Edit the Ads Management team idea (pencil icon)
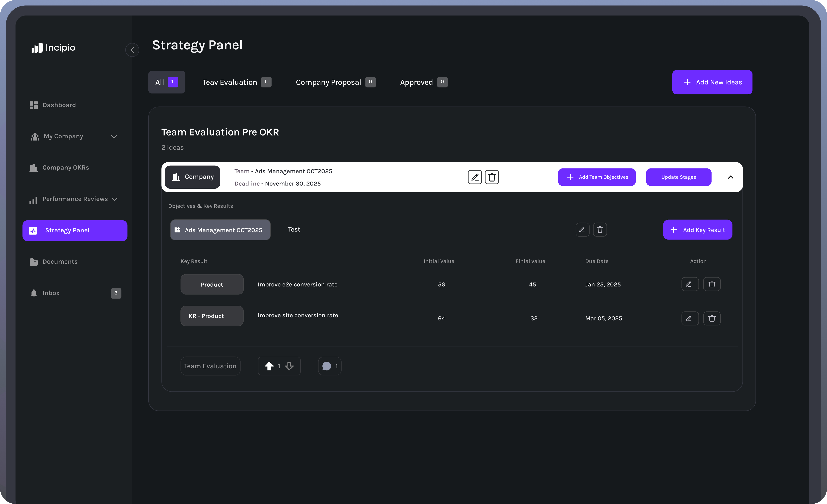The height and width of the screenshot is (504, 827). [475, 177]
